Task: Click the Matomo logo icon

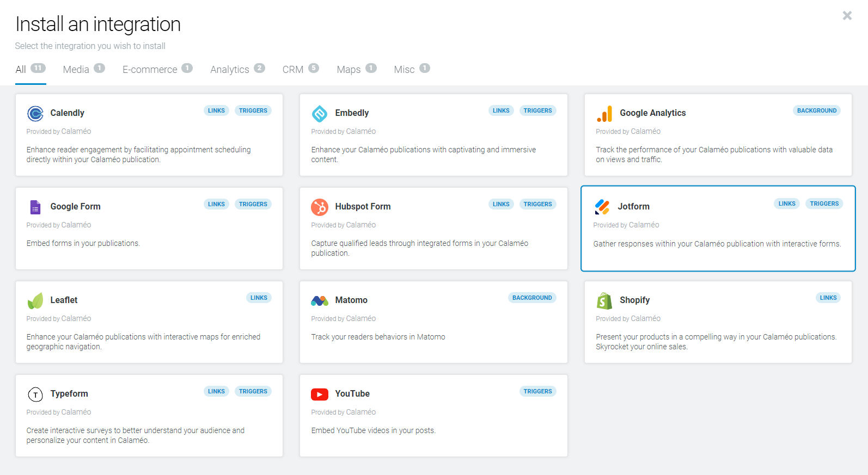Action: (x=320, y=300)
